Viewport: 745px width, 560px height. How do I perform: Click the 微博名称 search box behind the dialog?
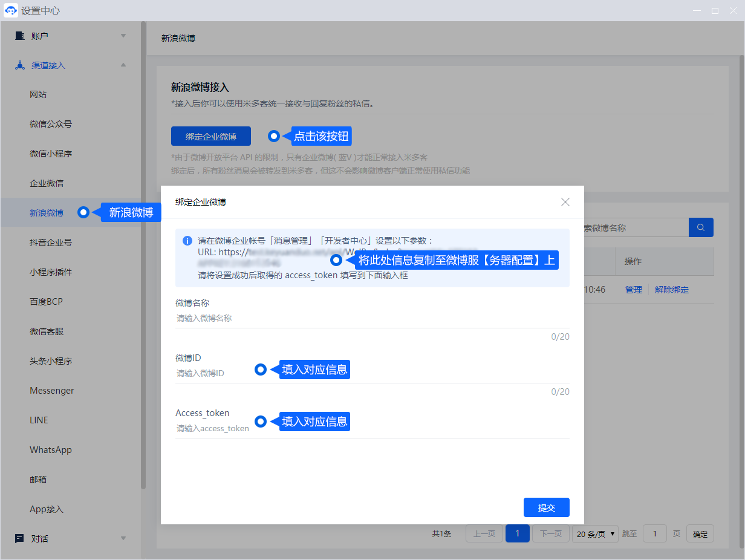[x=636, y=227]
